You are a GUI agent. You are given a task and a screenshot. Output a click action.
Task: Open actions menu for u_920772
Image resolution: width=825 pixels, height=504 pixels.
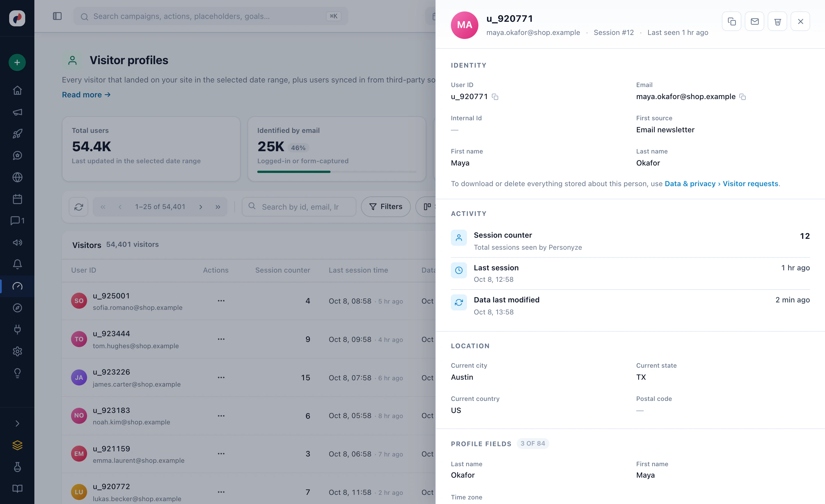click(x=221, y=492)
